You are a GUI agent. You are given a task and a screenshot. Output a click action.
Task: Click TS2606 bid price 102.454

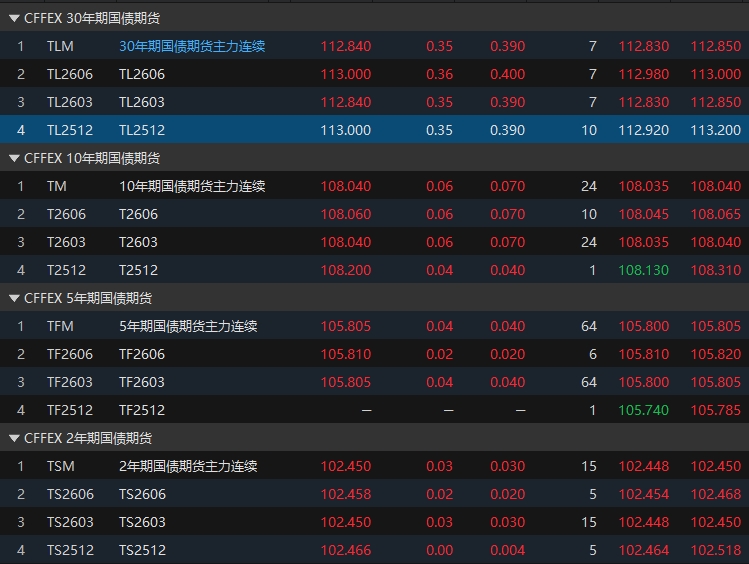click(644, 494)
